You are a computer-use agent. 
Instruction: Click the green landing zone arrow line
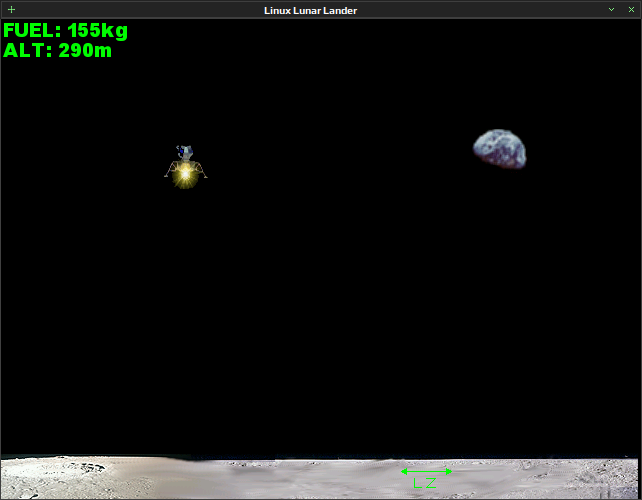pos(426,472)
